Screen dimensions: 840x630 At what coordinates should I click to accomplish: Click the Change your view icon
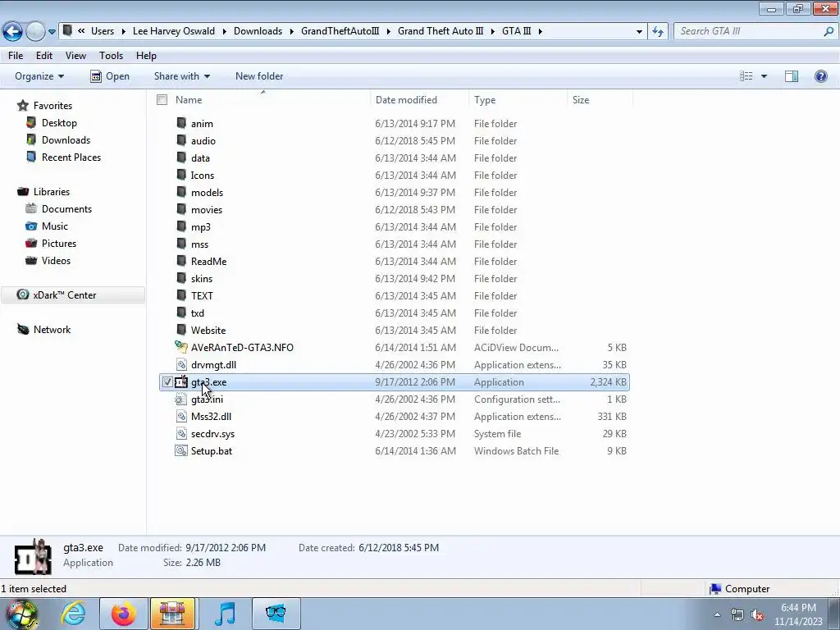click(x=746, y=76)
